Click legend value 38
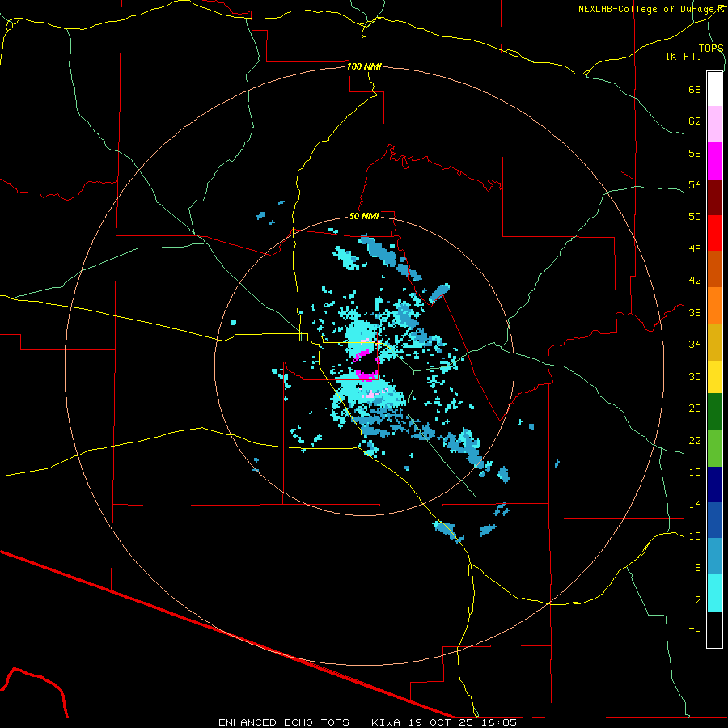 click(695, 312)
